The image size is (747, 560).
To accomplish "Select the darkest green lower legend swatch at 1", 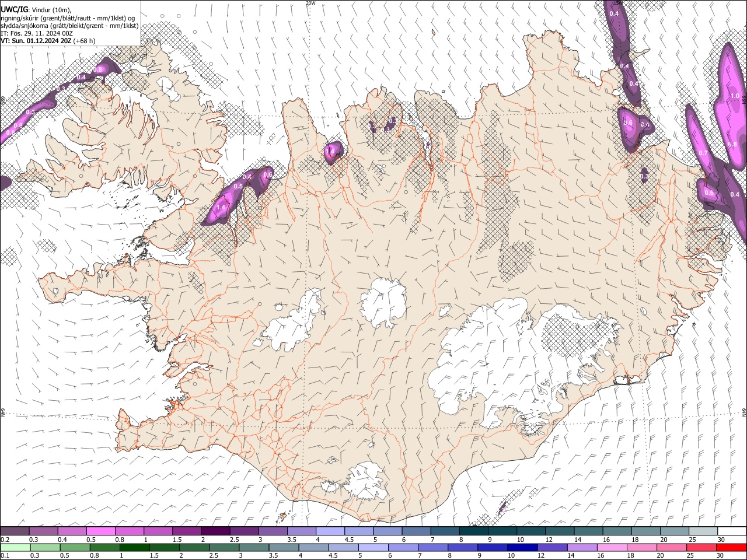I will click(x=134, y=547).
